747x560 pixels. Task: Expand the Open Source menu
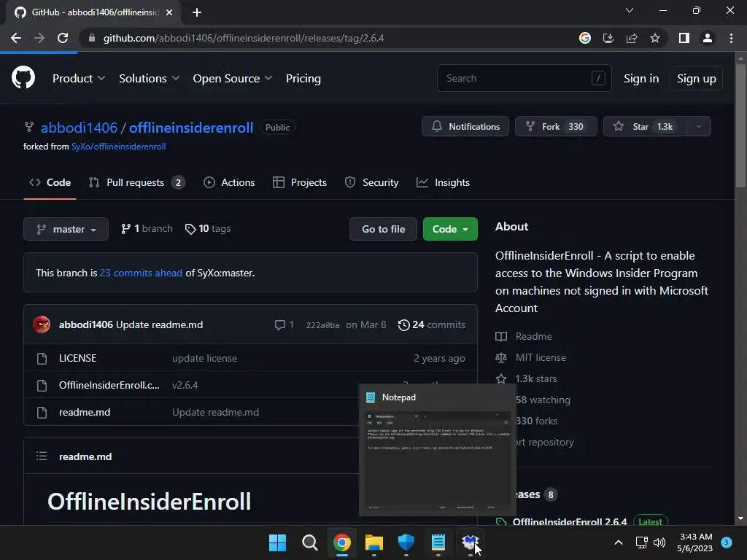point(233,79)
